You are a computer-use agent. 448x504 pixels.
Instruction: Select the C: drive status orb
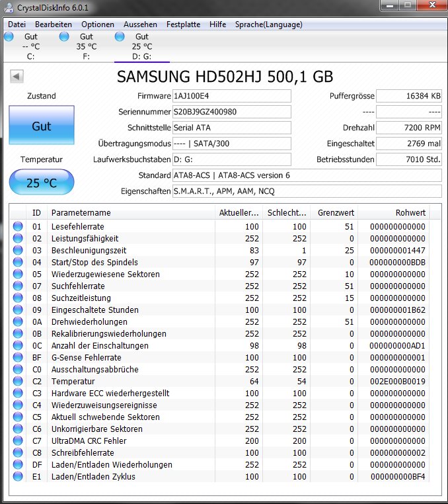pyautogui.click(x=9, y=36)
